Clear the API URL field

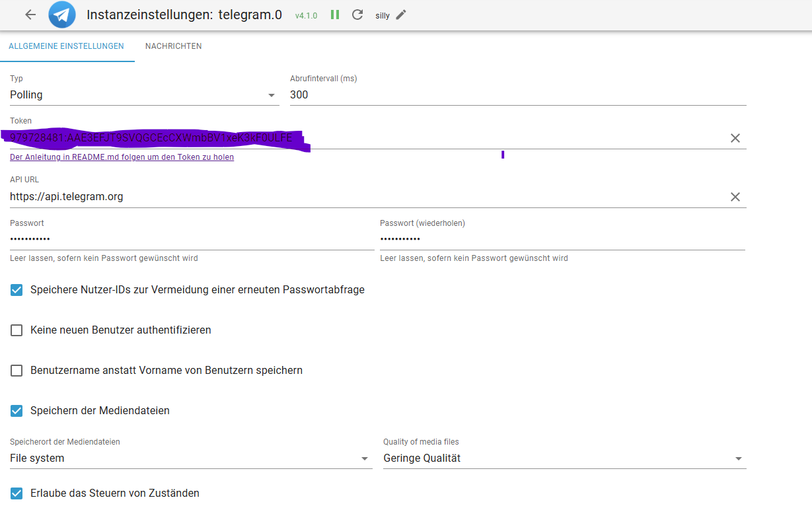click(x=735, y=197)
